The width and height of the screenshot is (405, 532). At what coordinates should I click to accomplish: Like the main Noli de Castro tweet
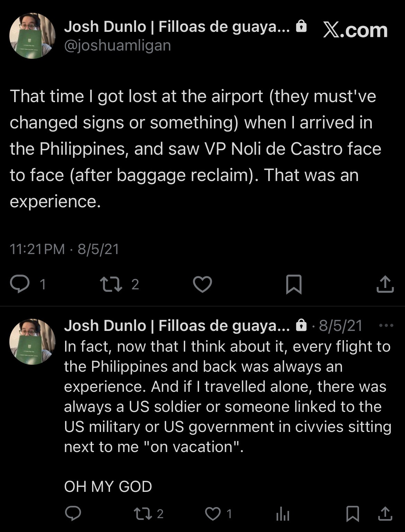pos(202,284)
